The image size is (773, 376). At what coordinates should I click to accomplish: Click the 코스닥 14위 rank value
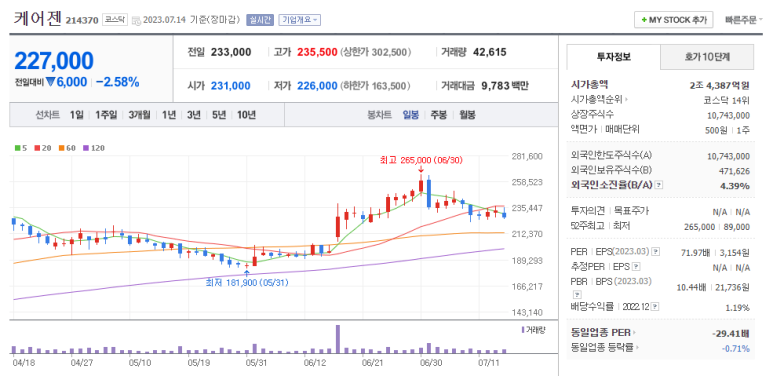point(726,101)
